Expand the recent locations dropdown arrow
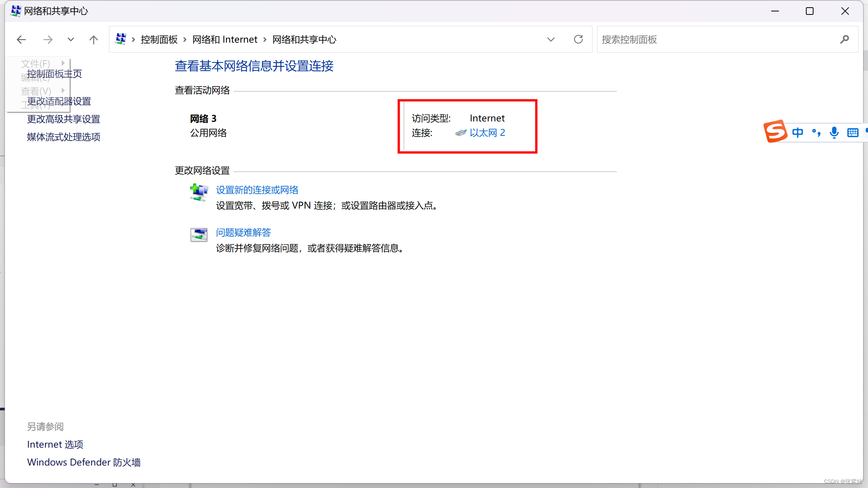 (x=70, y=40)
